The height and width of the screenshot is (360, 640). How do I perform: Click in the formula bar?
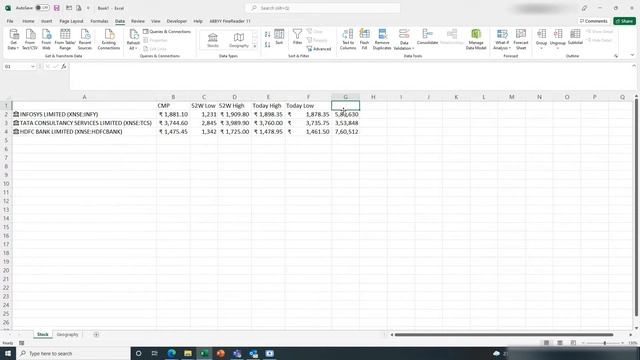click(351, 76)
